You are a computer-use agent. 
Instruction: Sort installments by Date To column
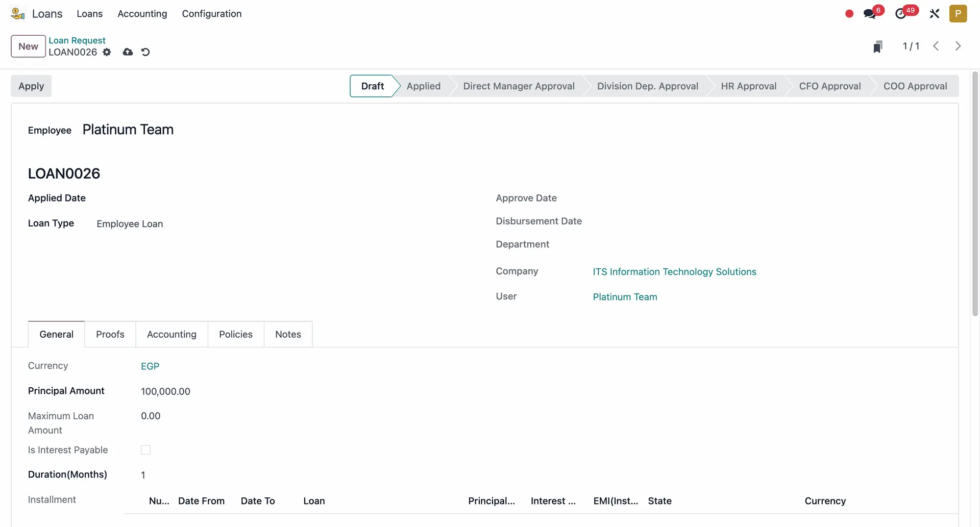click(x=258, y=501)
